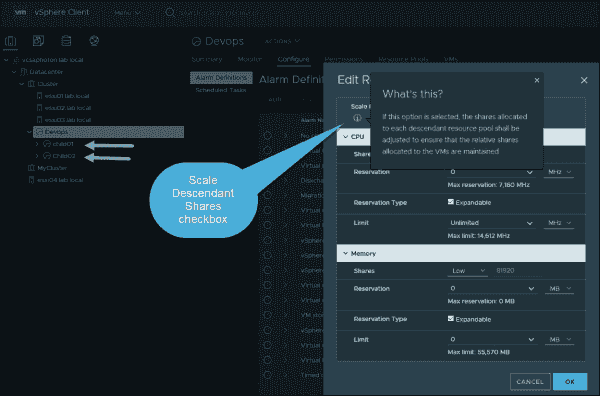Click the esxi01.lab.local host icon
The image size is (600, 396).
tap(39, 96)
